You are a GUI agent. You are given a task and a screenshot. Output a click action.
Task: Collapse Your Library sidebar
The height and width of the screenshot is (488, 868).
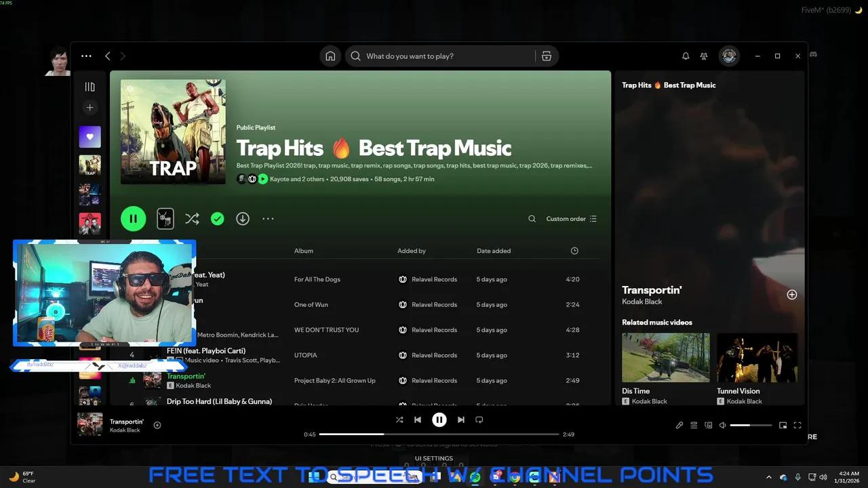[90, 86]
